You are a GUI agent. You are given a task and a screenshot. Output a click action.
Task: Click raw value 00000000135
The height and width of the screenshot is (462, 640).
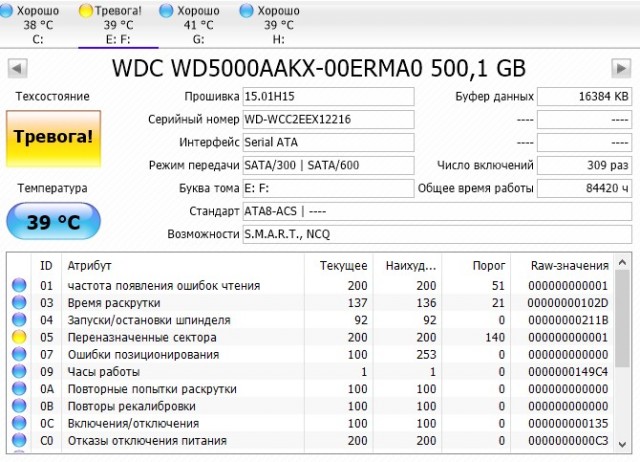point(568,424)
